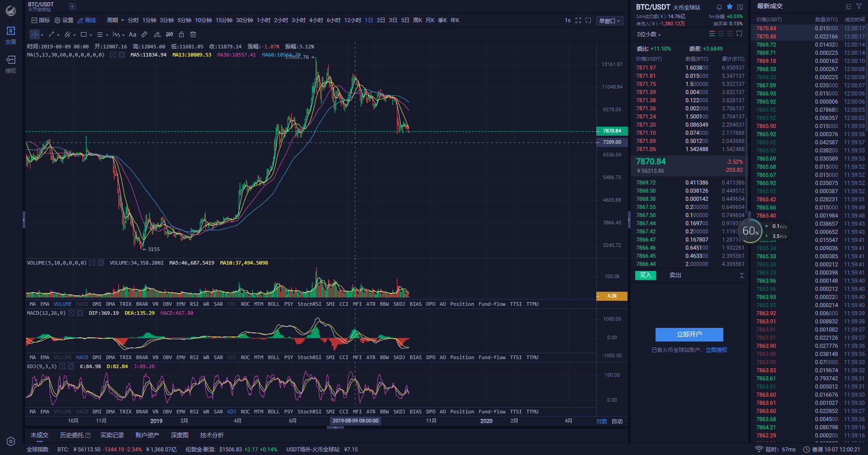Toggle the 画线 drawing toolbar
This screenshot has width=868, height=455.
87,20
